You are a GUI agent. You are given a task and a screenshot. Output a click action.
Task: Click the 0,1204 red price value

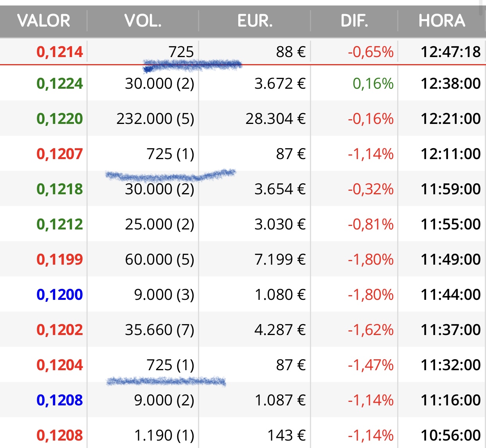[x=60, y=365]
